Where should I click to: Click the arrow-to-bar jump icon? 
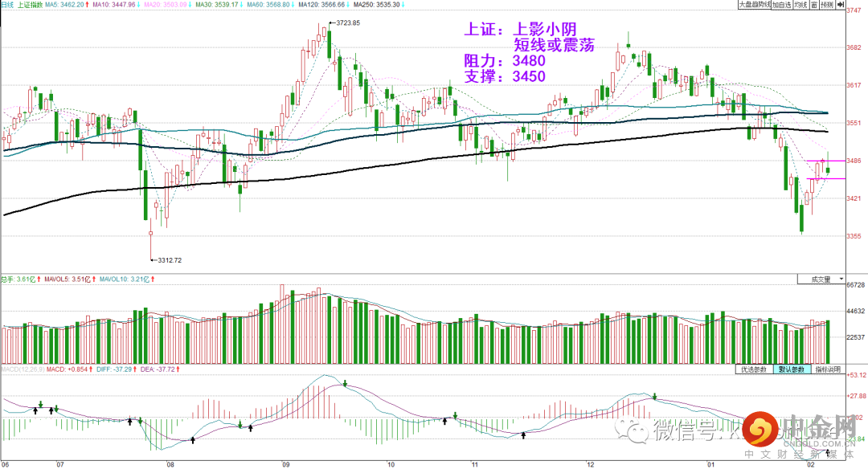[841, 5]
